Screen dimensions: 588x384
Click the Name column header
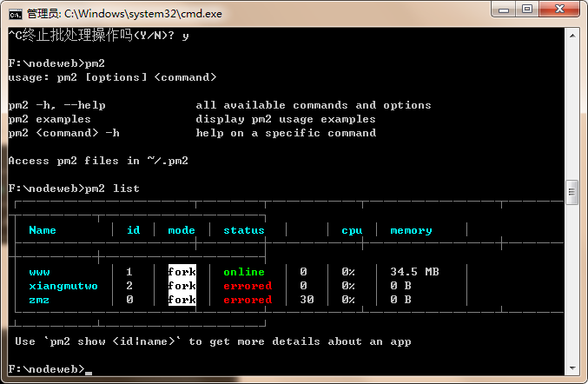pos(43,230)
